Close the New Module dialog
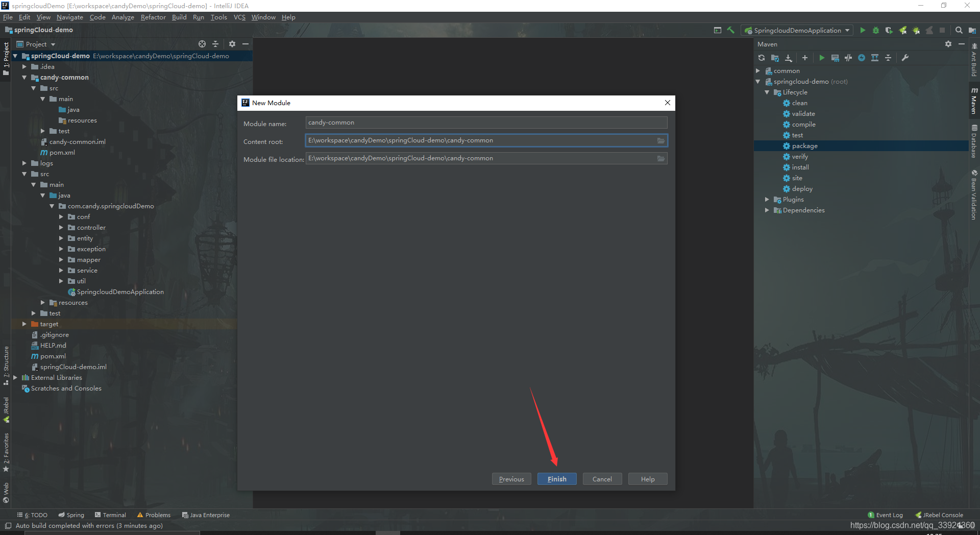This screenshot has width=980, height=535. (x=668, y=103)
